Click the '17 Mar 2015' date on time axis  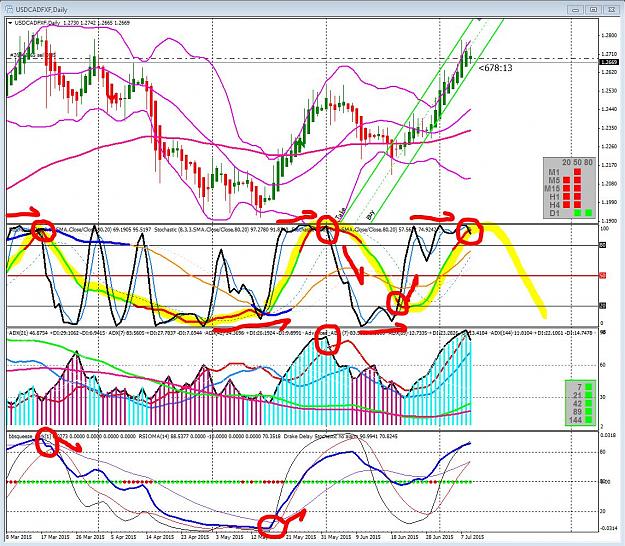click(55, 537)
